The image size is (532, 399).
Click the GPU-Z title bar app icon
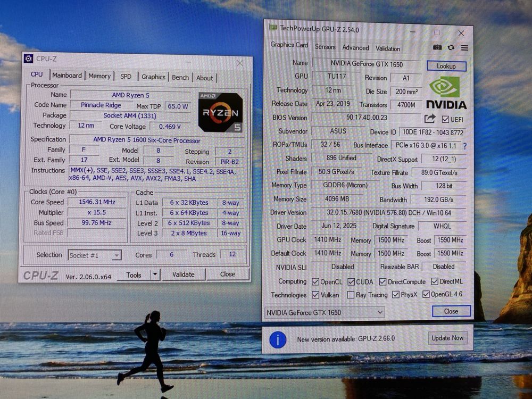tap(273, 27)
